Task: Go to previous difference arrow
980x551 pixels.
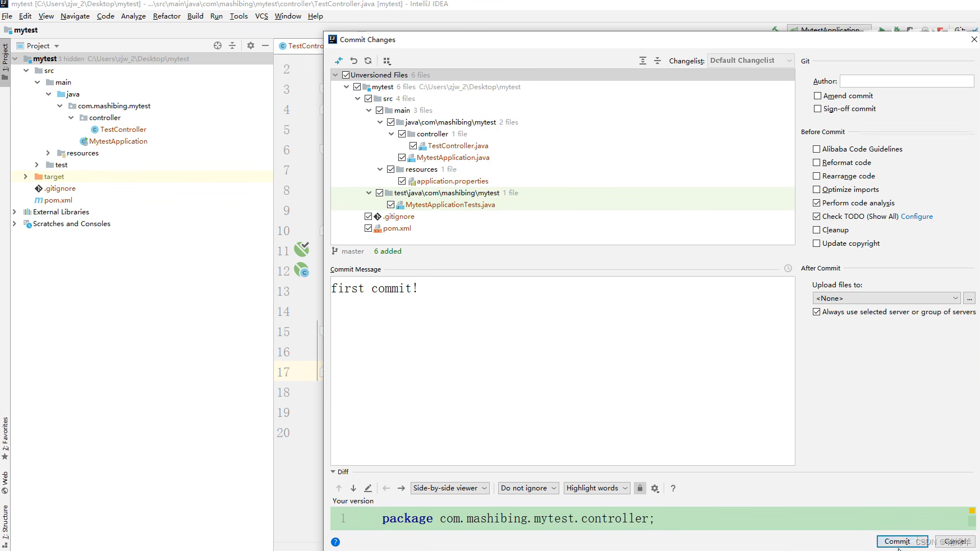Action: (x=339, y=488)
